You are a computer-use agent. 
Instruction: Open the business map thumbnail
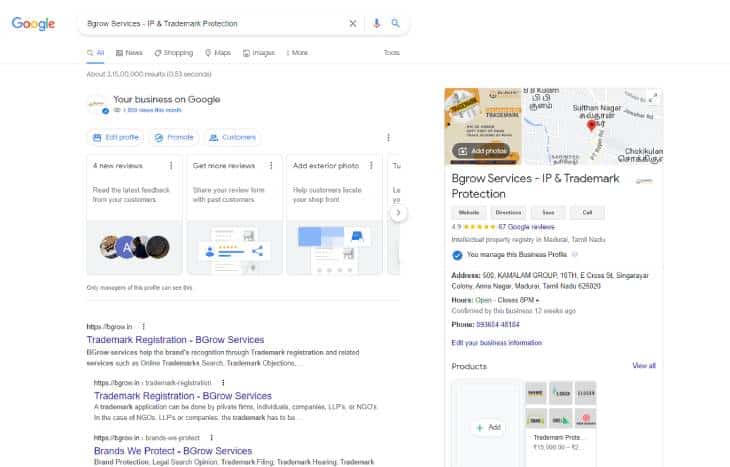593,126
